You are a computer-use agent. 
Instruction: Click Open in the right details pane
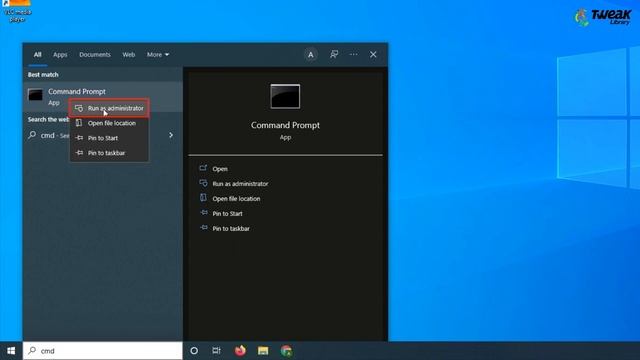pyautogui.click(x=220, y=169)
